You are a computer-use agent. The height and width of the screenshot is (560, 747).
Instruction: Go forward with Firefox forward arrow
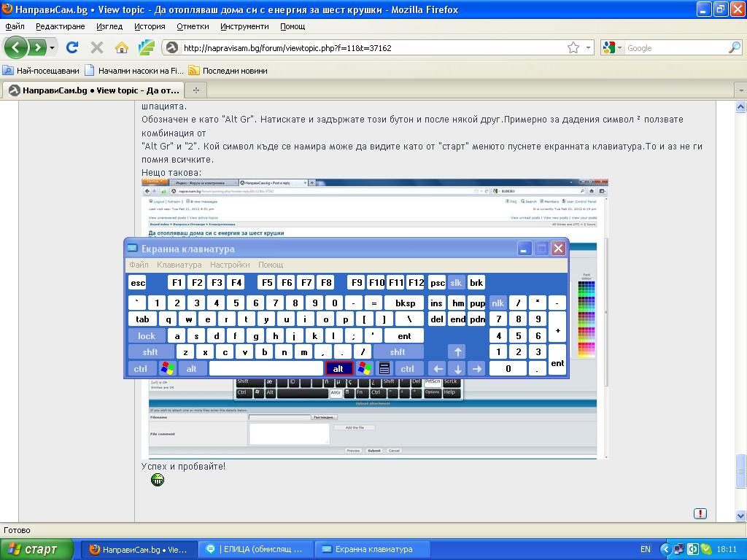point(37,47)
